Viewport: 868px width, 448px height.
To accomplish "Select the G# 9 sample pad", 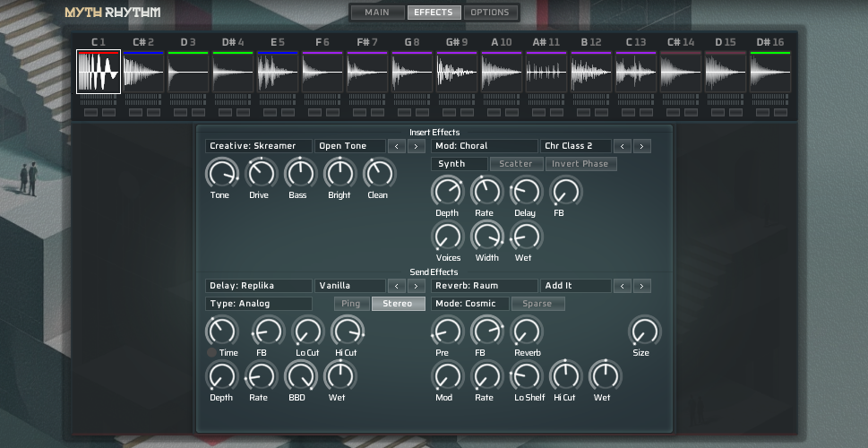I will (457, 72).
